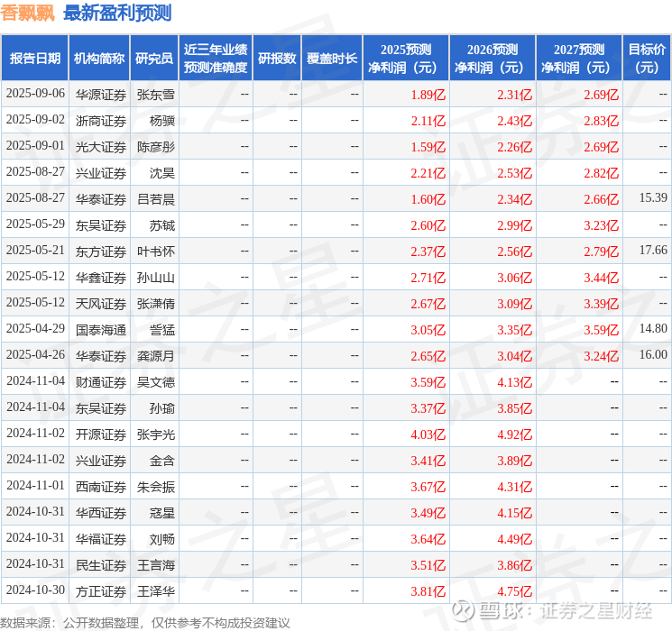Click the 数据来源 disclaimer text
The height and width of the screenshot is (631, 672).
coord(145,623)
